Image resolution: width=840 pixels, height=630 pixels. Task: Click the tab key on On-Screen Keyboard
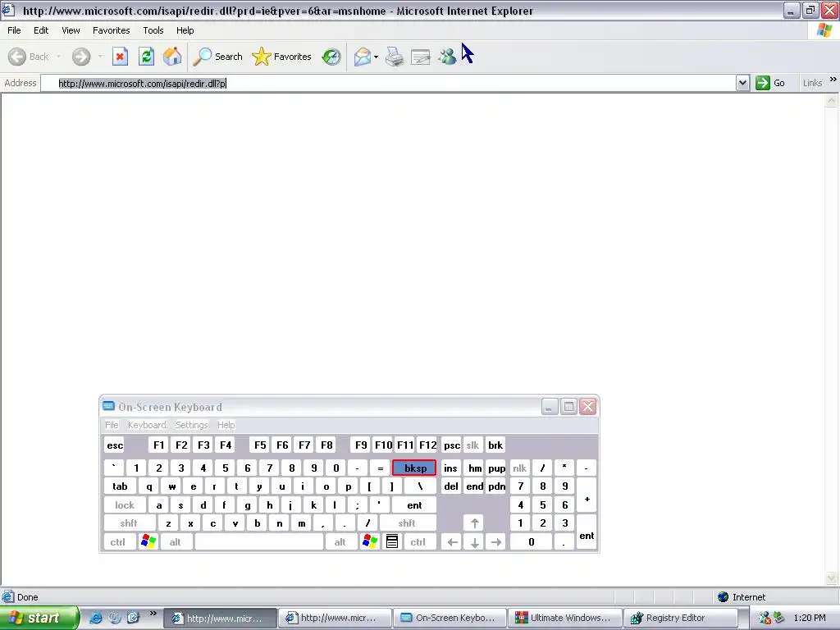pos(120,486)
